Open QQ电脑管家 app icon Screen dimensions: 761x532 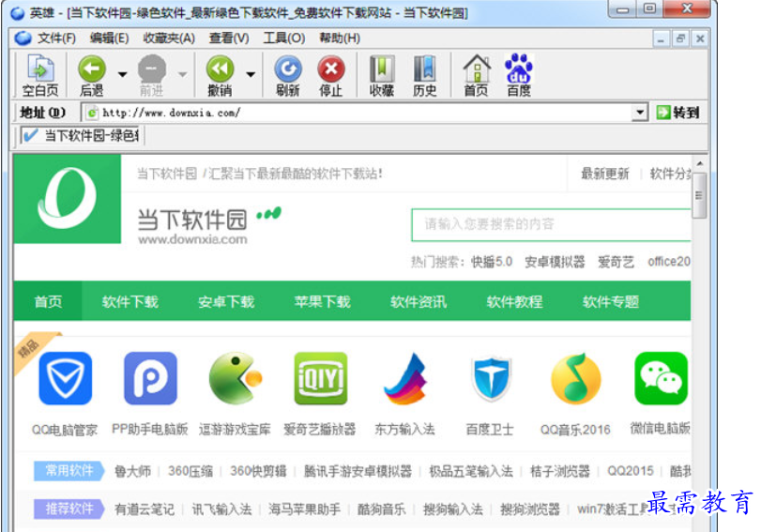click(x=66, y=378)
